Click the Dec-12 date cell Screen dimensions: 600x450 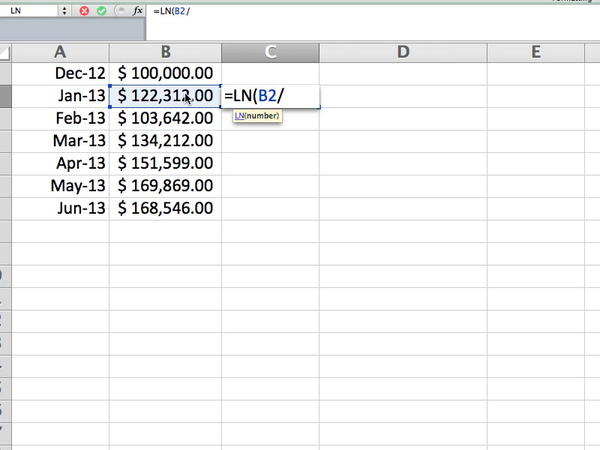(x=60, y=73)
